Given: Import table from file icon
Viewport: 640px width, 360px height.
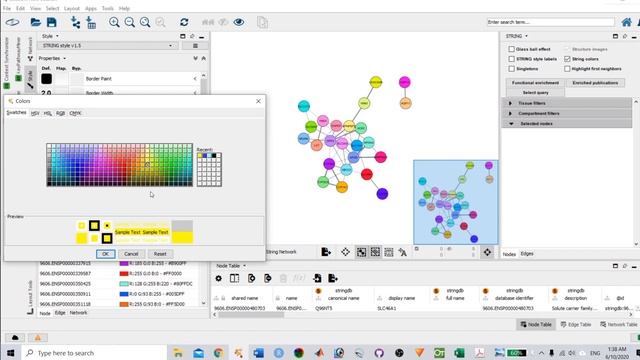Looking at the screenshot, I should [91, 22].
